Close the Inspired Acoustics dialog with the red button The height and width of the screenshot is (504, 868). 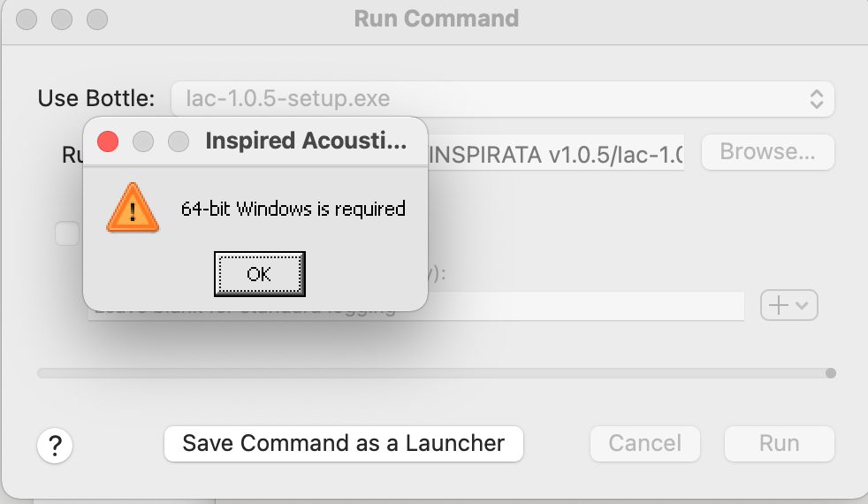coord(108,141)
